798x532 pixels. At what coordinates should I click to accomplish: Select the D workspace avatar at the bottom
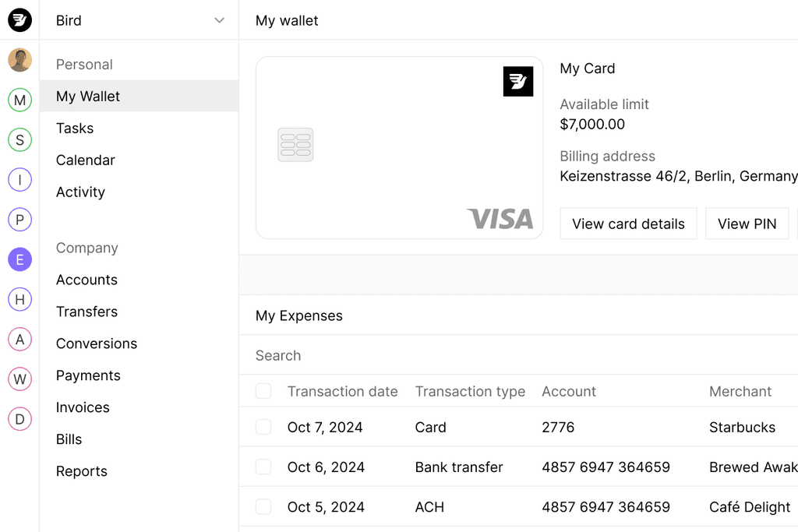(x=19, y=419)
